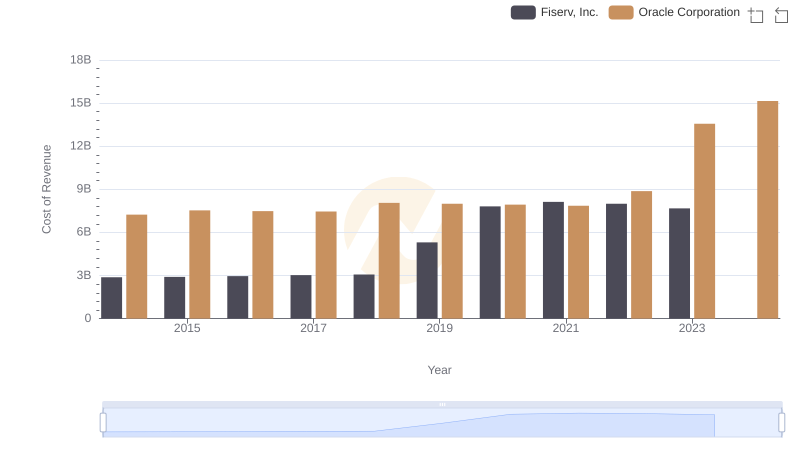The height and width of the screenshot is (461, 800).
Task: Click the Oracle bar for 2015
Action: coord(199,264)
